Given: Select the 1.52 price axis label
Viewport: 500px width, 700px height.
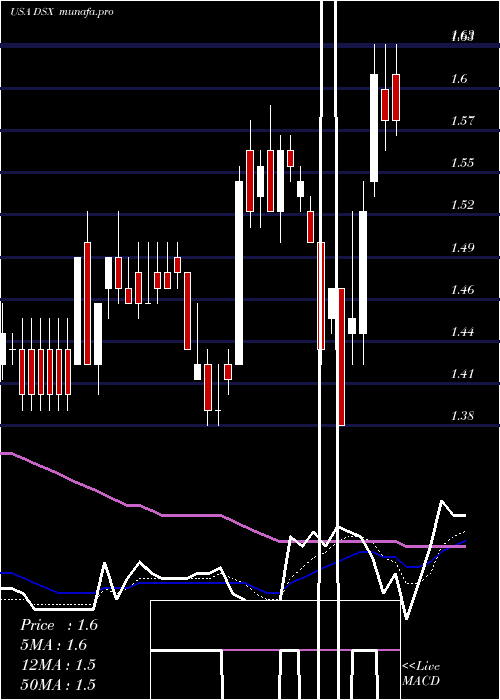Looking at the screenshot, I should click(462, 205).
